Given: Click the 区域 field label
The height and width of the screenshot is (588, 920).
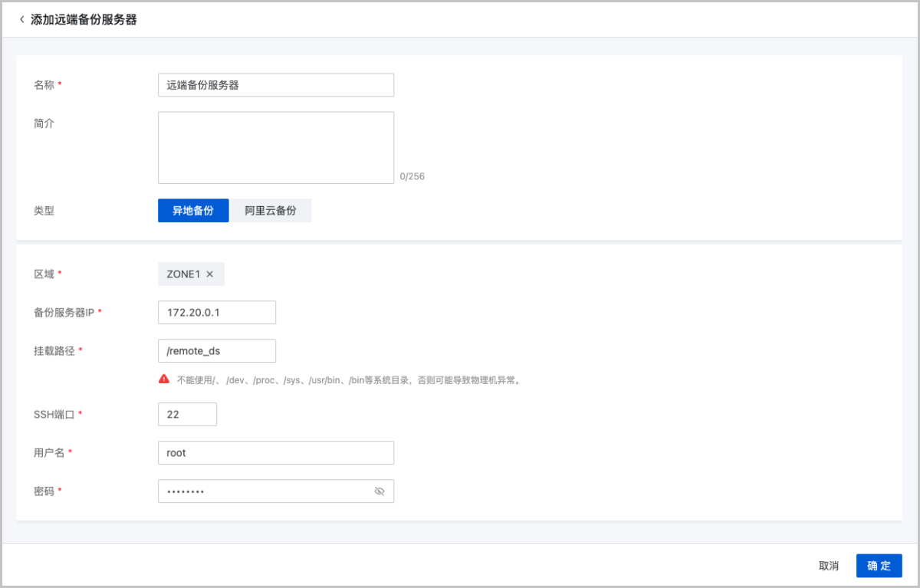Looking at the screenshot, I should (x=44, y=274).
